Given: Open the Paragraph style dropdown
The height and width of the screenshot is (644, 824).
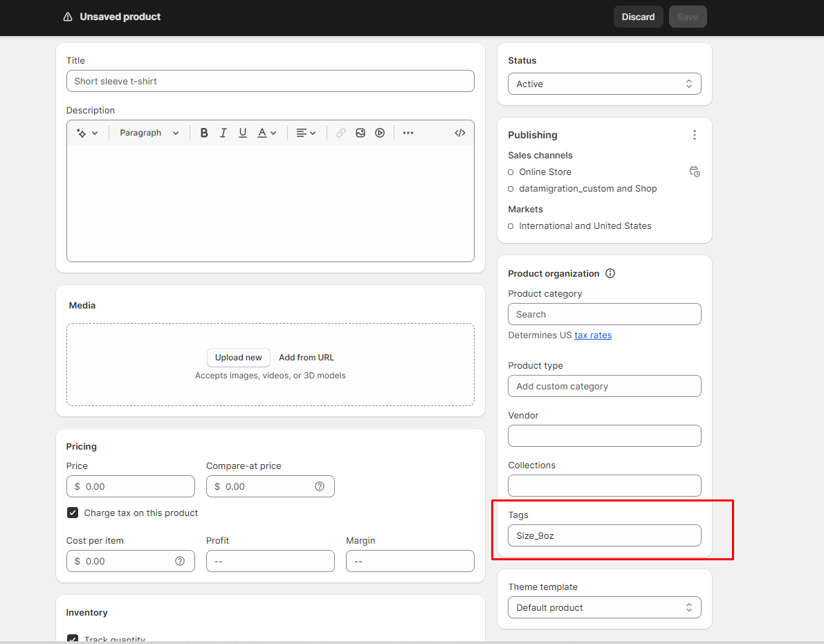Looking at the screenshot, I should [x=149, y=133].
